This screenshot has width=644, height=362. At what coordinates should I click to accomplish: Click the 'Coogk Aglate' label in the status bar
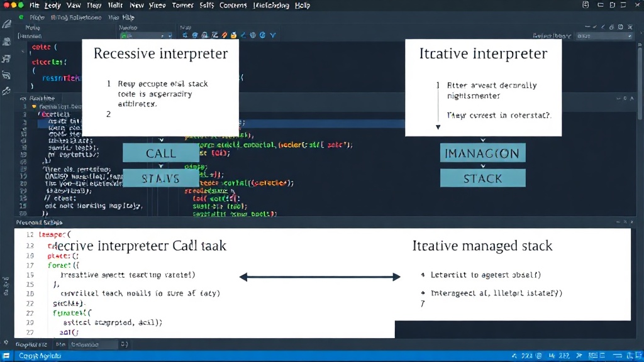pyautogui.click(x=40, y=356)
